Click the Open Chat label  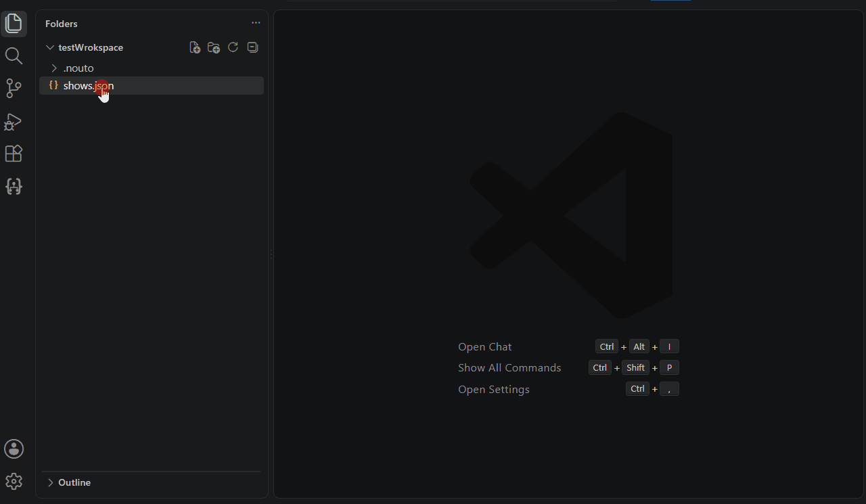click(x=485, y=346)
